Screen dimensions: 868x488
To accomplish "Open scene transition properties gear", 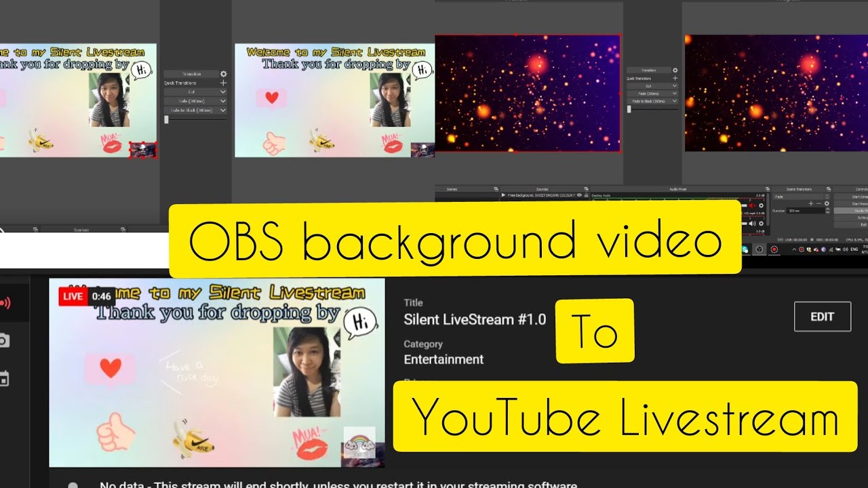I will point(827,203).
